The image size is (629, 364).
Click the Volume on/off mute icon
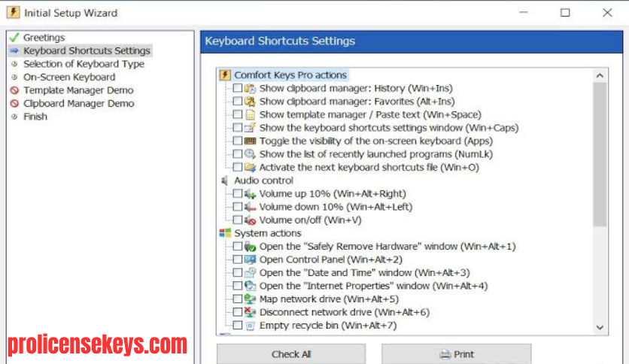(x=250, y=220)
